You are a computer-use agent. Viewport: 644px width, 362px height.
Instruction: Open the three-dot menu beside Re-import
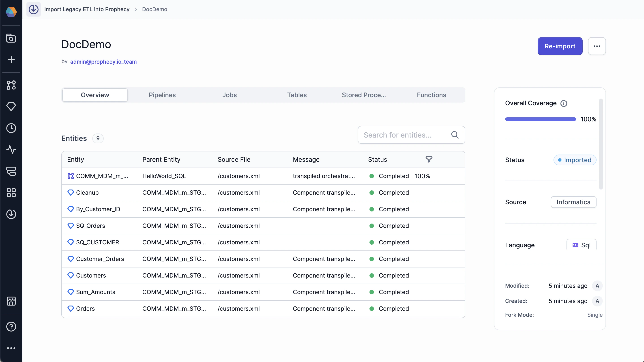click(x=597, y=46)
